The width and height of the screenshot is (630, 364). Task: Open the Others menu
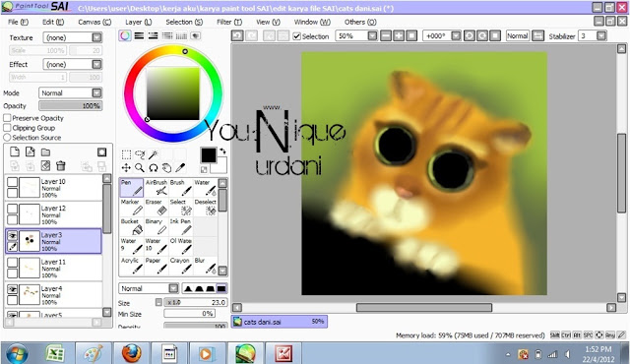360,22
